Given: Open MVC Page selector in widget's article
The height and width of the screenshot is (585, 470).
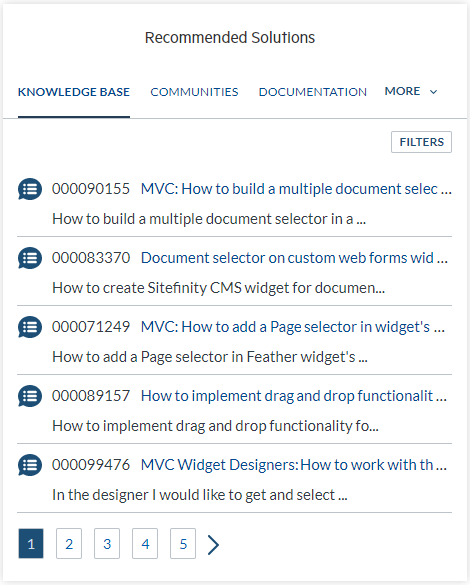Looking at the screenshot, I should 293,327.
